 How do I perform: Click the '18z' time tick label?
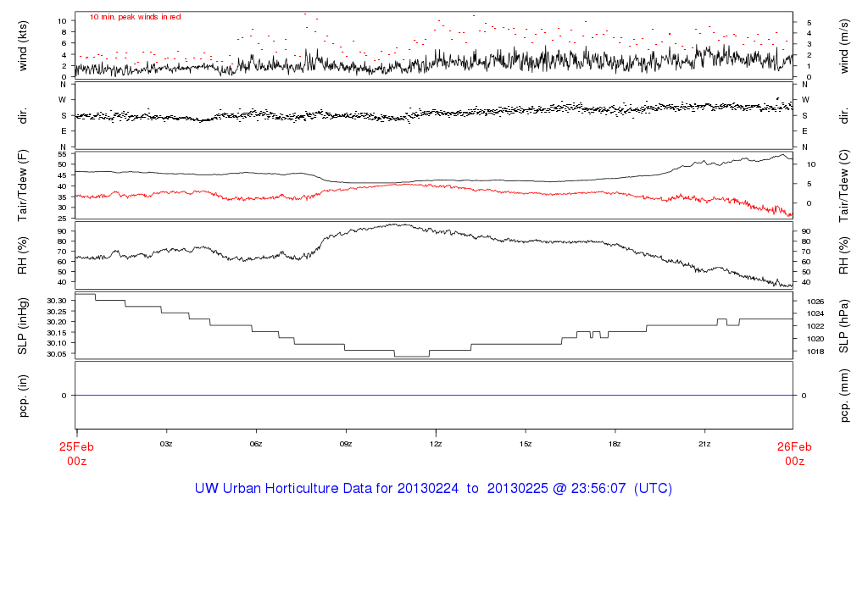coord(615,444)
